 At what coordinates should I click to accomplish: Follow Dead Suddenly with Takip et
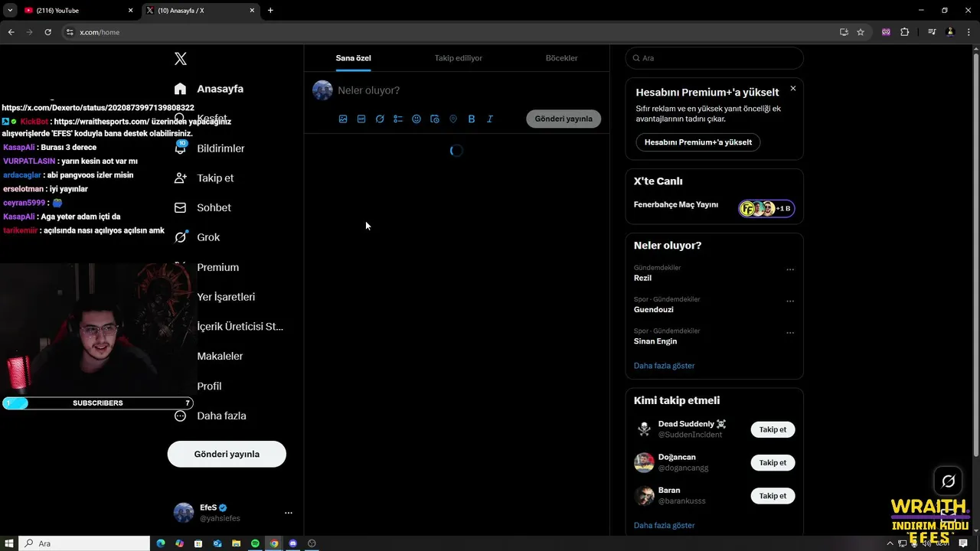pos(773,429)
